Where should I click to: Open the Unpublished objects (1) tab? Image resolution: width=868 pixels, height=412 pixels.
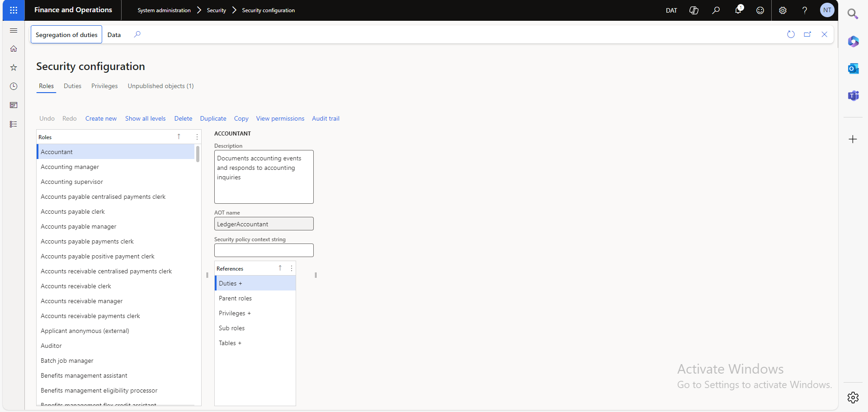pos(160,86)
